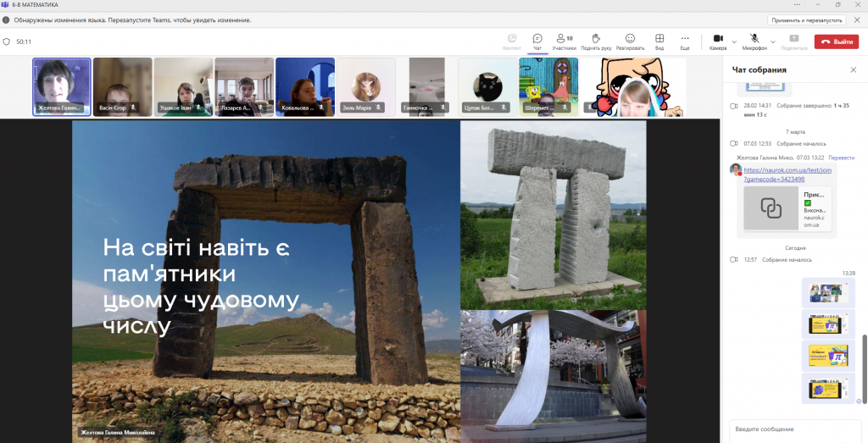The height and width of the screenshot is (443, 868).
Task: Raise hand with Поднять руку
Action: point(596,41)
